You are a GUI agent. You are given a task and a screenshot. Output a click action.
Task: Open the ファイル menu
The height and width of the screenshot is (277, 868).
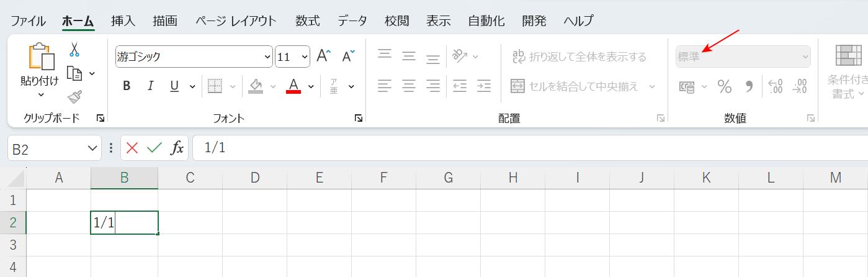[28, 21]
